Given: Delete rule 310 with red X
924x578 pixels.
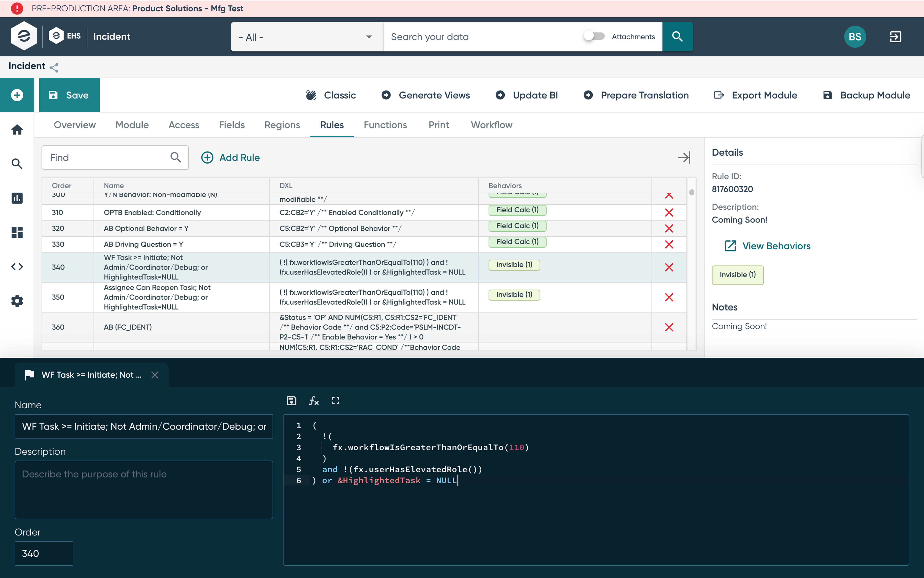Looking at the screenshot, I should [669, 212].
